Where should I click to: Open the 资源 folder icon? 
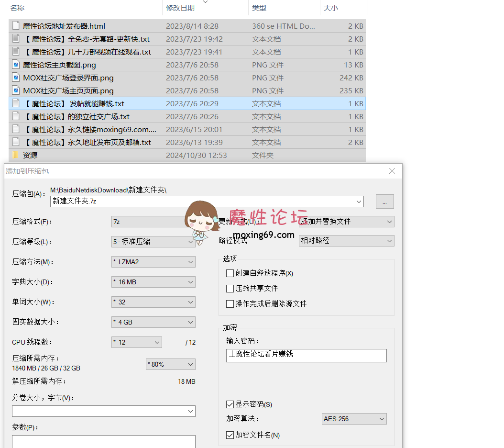click(x=15, y=155)
